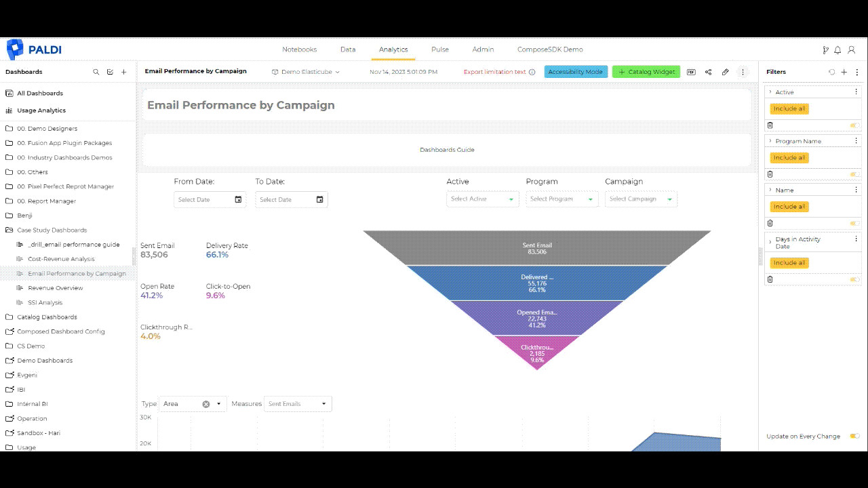
Task: Switch to the ComposeSDK Demo tab
Action: pos(550,49)
